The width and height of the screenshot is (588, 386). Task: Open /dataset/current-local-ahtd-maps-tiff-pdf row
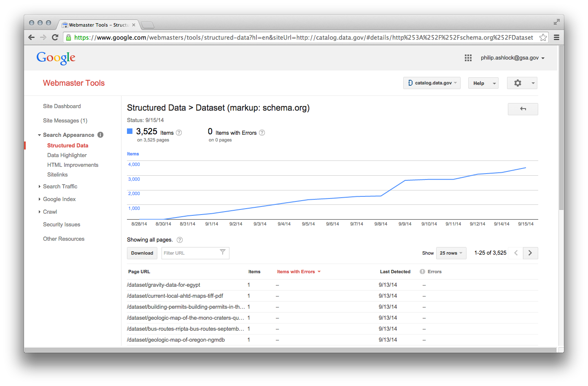tap(175, 296)
